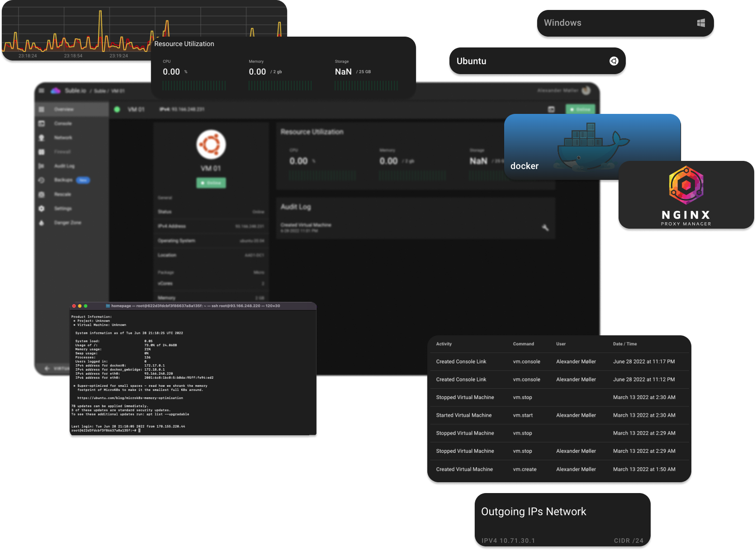
Task: Select the Suble breadcrumb menu item
Action: click(x=99, y=91)
